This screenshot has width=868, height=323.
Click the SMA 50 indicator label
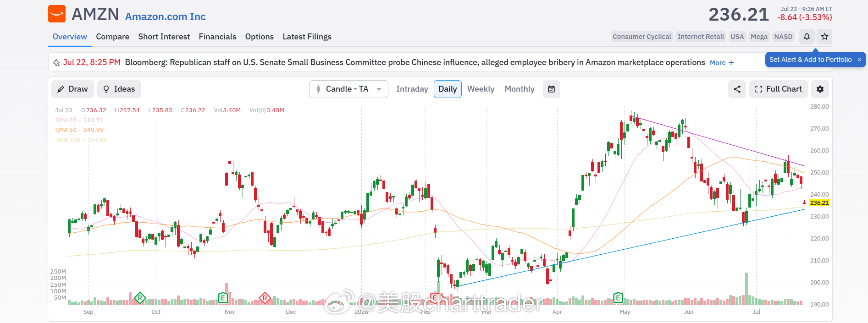(x=79, y=130)
